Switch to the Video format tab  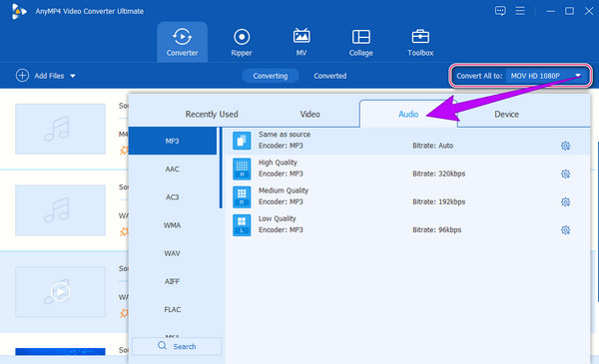pos(309,114)
